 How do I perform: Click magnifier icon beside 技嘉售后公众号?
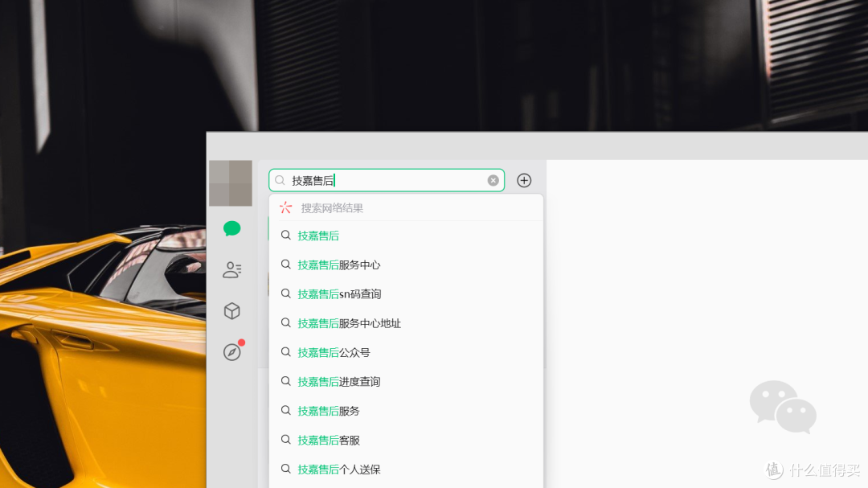285,352
